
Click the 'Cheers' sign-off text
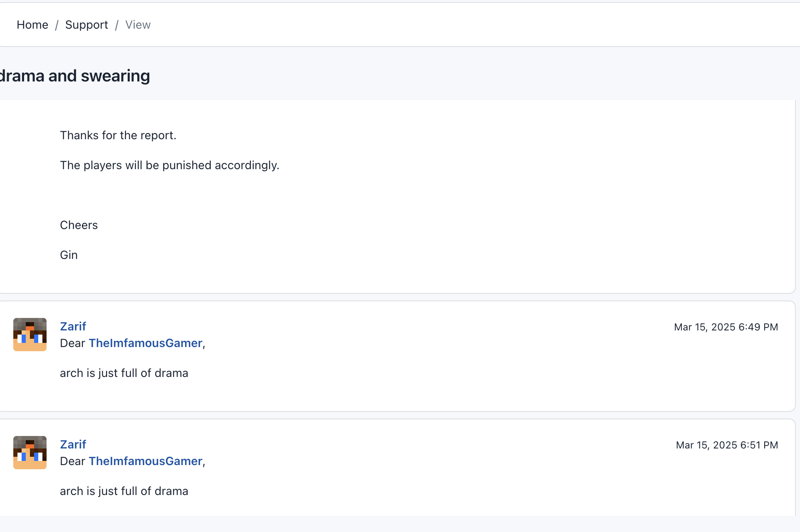pos(79,225)
